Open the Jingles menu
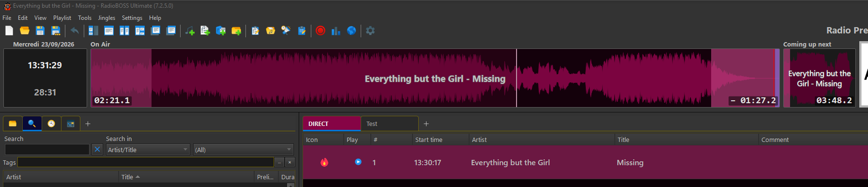 tap(107, 18)
